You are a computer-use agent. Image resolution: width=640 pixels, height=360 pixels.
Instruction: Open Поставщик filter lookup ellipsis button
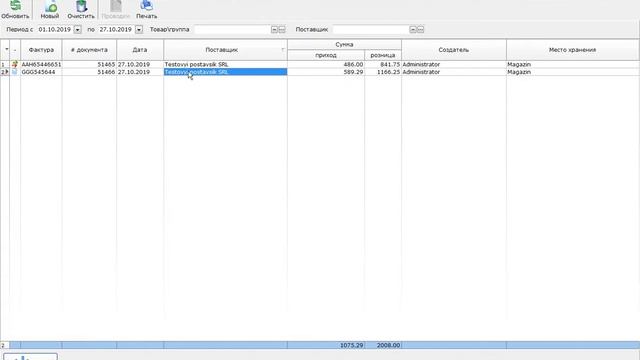(x=420, y=30)
